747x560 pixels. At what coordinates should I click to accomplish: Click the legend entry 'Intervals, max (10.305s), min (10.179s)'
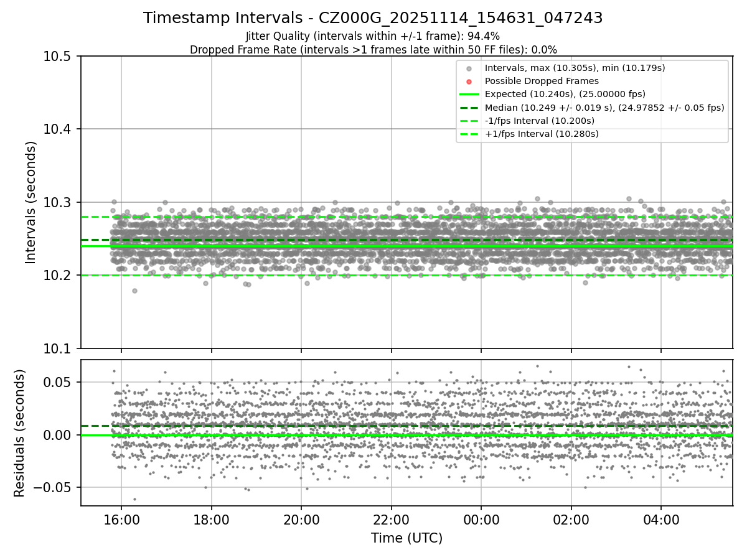575,68
